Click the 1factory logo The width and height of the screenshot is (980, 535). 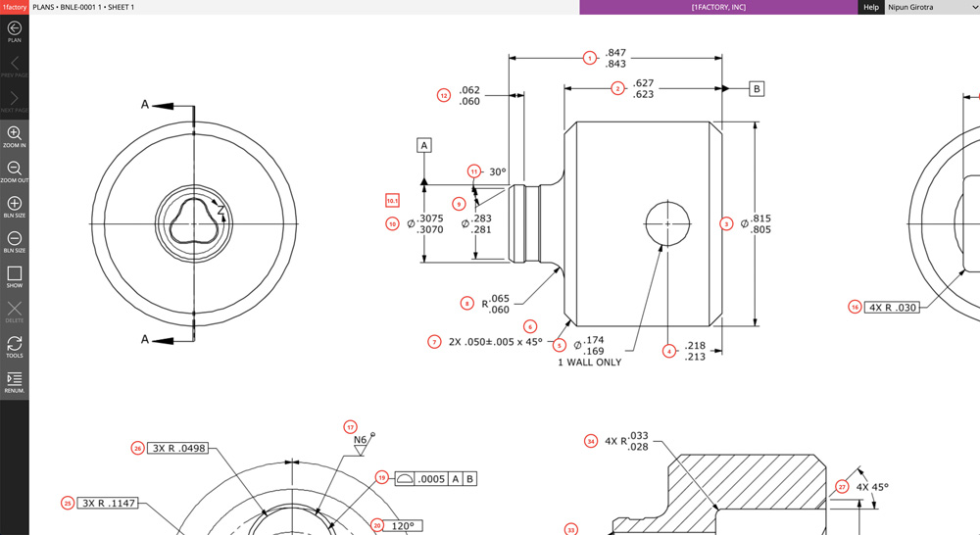[x=15, y=7]
